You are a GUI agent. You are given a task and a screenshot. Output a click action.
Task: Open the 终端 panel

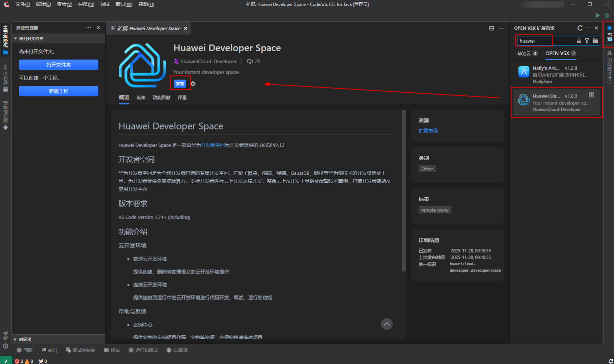pyautogui.click(x=112, y=350)
